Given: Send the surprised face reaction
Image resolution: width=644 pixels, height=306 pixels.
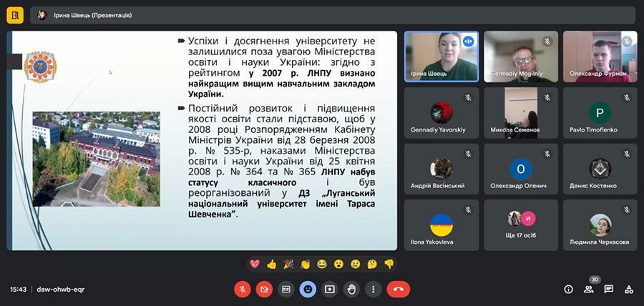Looking at the screenshot, I should [338, 264].
